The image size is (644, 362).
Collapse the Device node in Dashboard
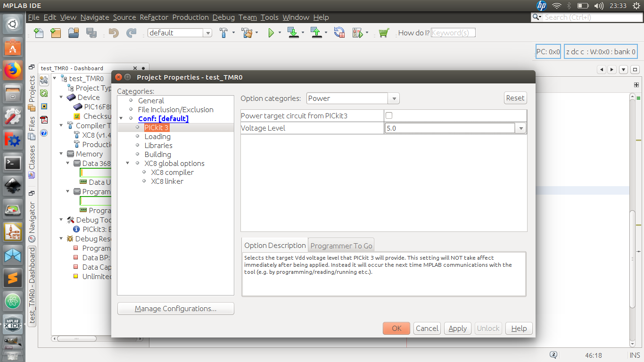[x=62, y=98]
